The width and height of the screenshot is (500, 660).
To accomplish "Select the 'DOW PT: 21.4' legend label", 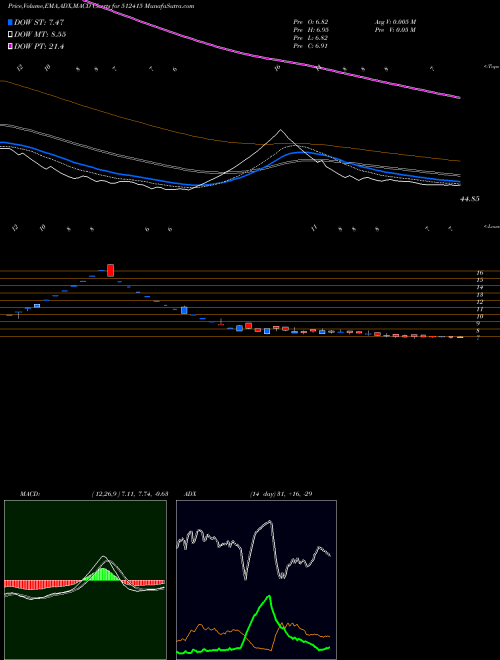I will point(39,46).
